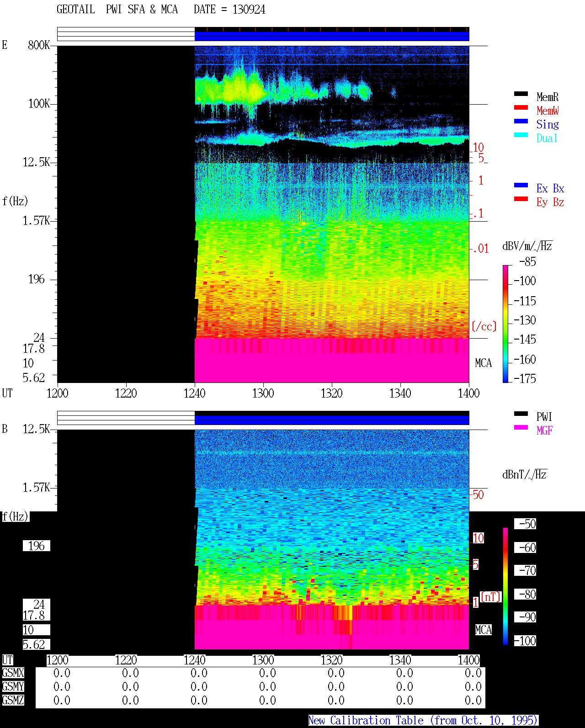585x728 pixels.
Task: Click the 1300 UT tick of the E spectrogram
Action: (263, 393)
